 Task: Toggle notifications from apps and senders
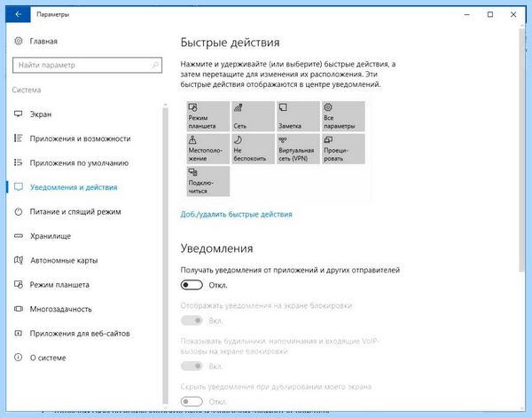pyautogui.click(x=192, y=285)
